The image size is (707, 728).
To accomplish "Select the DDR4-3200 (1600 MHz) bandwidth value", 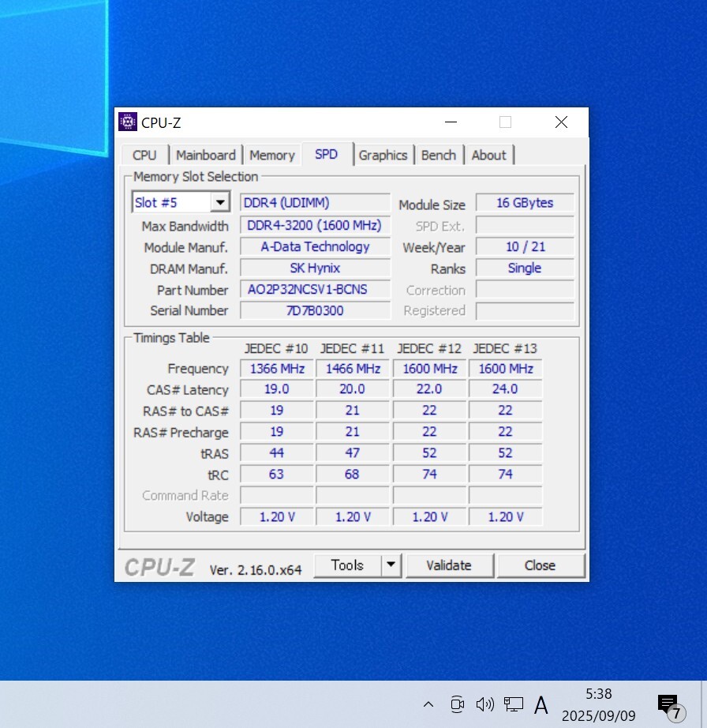I will pyautogui.click(x=315, y=225).
